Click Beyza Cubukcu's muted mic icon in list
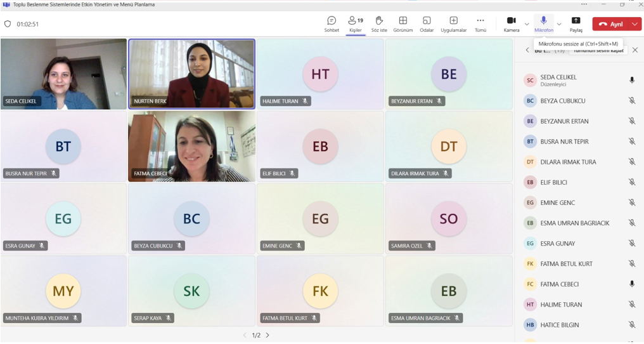 click(x=632, y=100)
